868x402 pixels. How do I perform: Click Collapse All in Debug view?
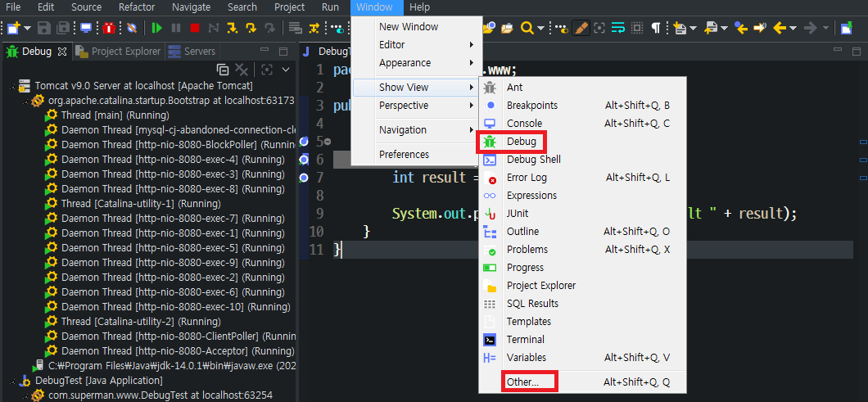[x=223, y=70]
